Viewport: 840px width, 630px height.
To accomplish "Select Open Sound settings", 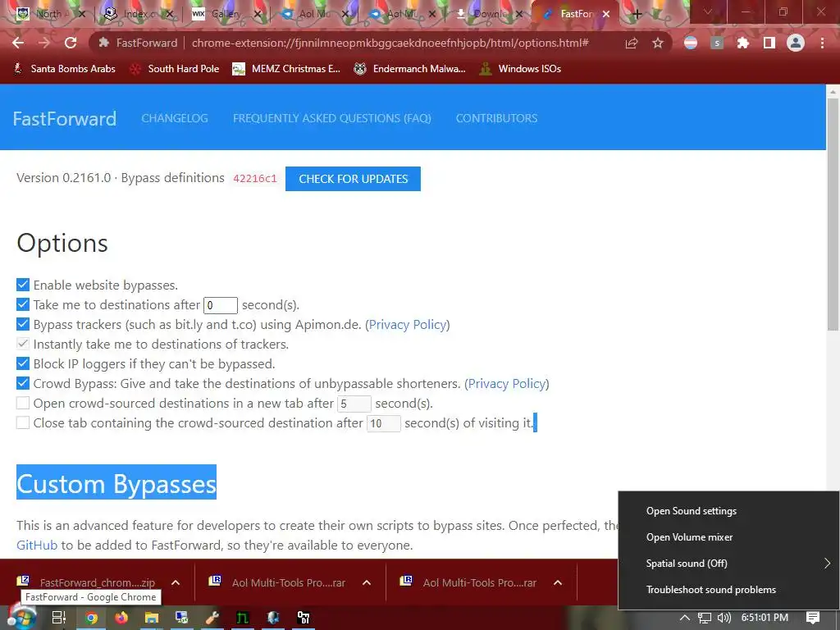I will [x=691, y=511].
